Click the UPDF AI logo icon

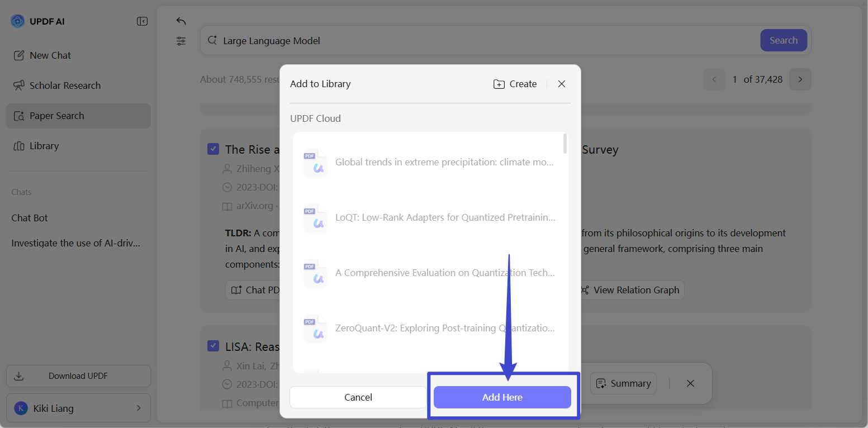tap(18, 21)
